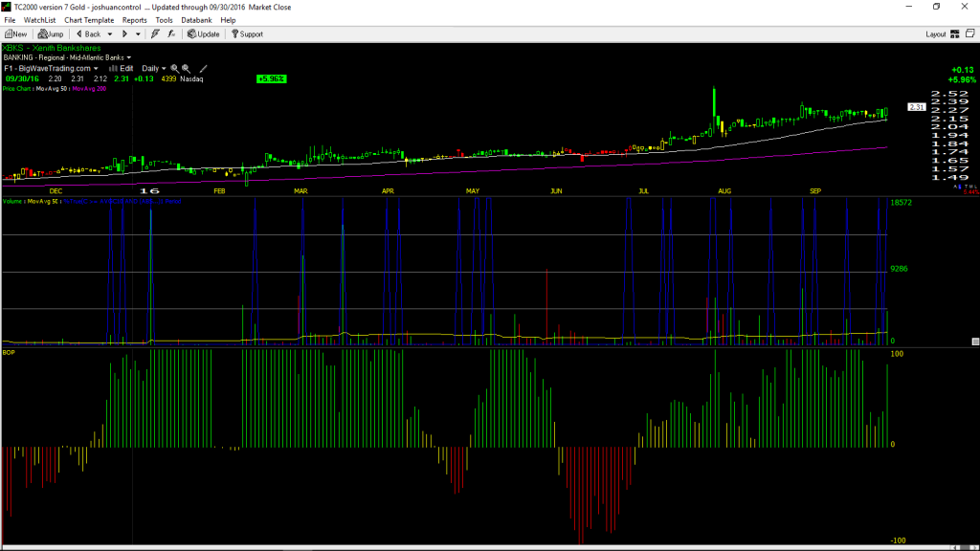980x551 pixels.
Task: Open the Reports menu
Action: point(134,20)
